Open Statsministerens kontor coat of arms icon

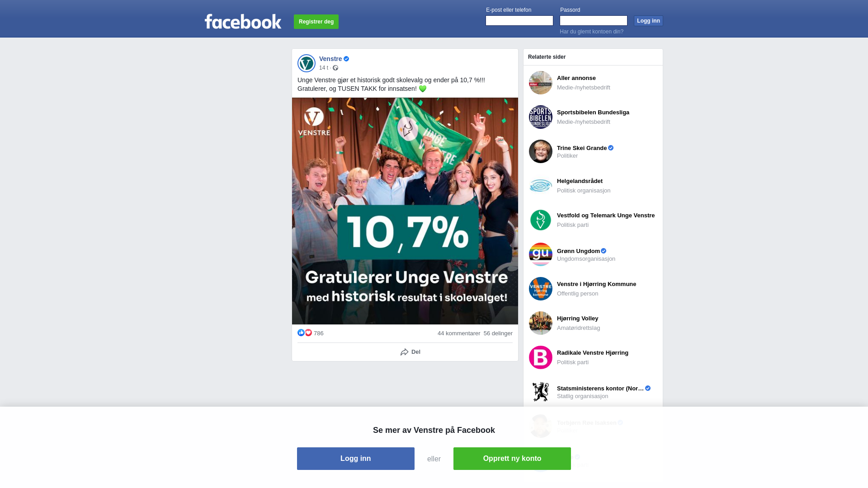pyautogui.click(x=541, y=392)
